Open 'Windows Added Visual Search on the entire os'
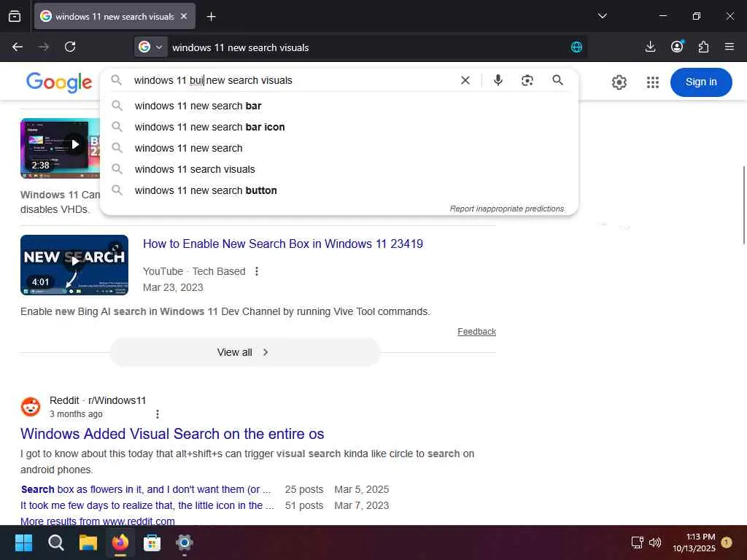The width and height of the screenshot is (747, 560). pos(172,434)
